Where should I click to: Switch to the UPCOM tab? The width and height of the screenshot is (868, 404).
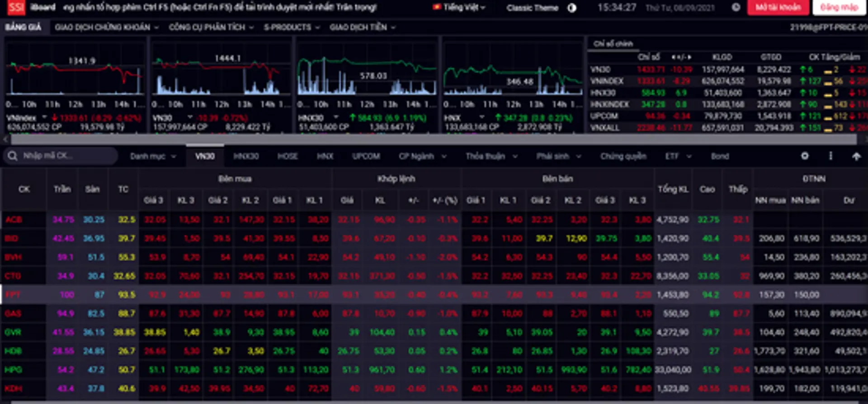click(366, 156)
